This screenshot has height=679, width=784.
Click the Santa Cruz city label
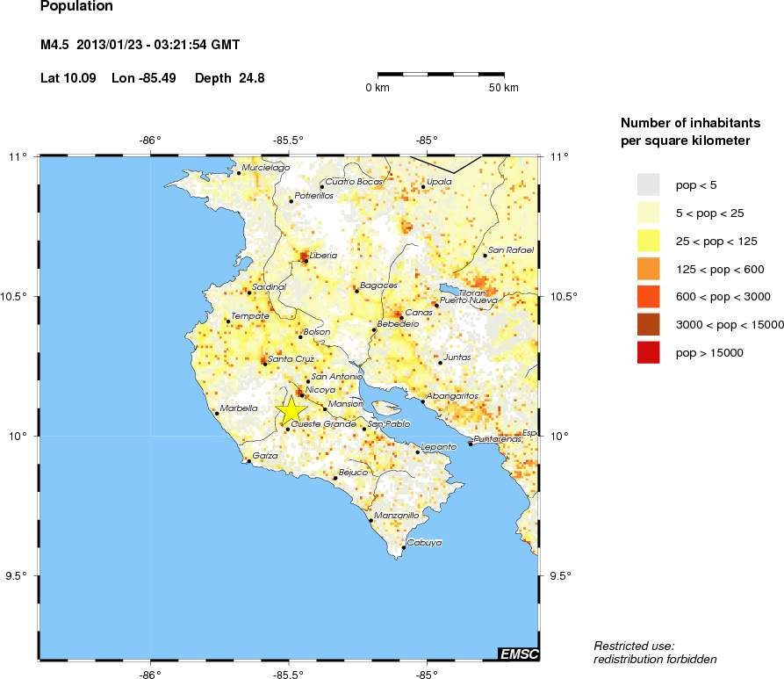coord(291,358)
